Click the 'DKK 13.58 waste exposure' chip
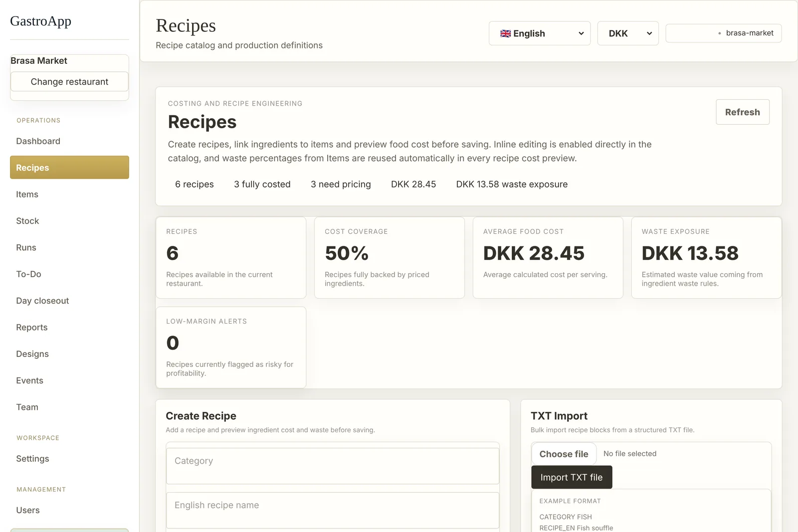Screen dimensions: 798x532 tap(512, 184)
